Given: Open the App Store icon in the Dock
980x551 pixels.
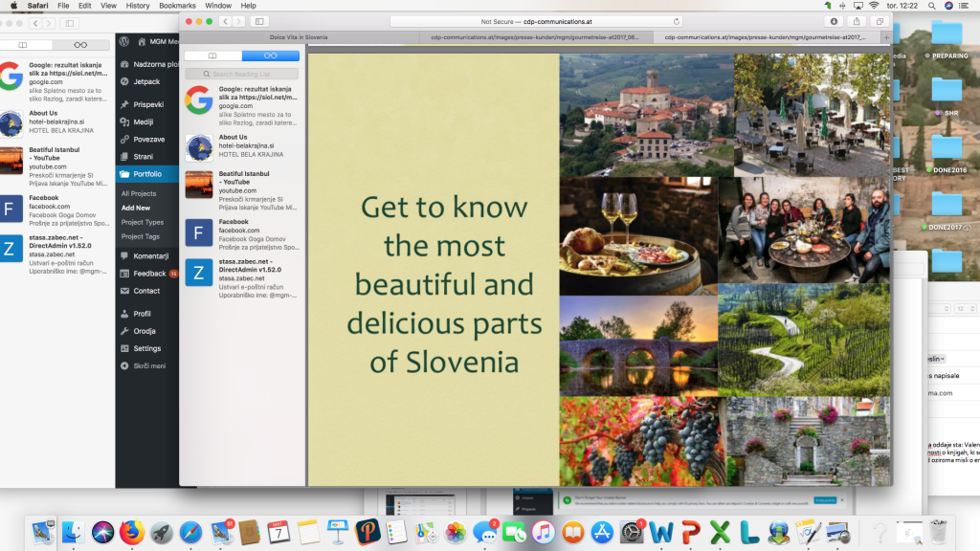Looking at the screenshot, I should pos(603,532).
